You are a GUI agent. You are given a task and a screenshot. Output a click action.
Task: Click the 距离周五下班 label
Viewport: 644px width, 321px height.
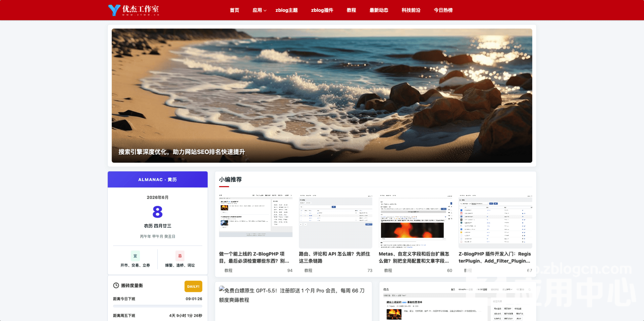[x=124, y=316]
